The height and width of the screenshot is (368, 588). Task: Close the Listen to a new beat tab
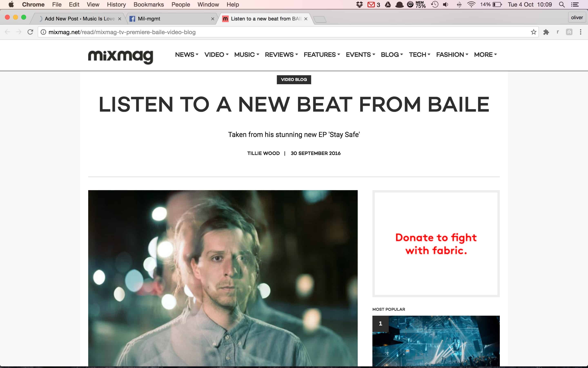306,19
